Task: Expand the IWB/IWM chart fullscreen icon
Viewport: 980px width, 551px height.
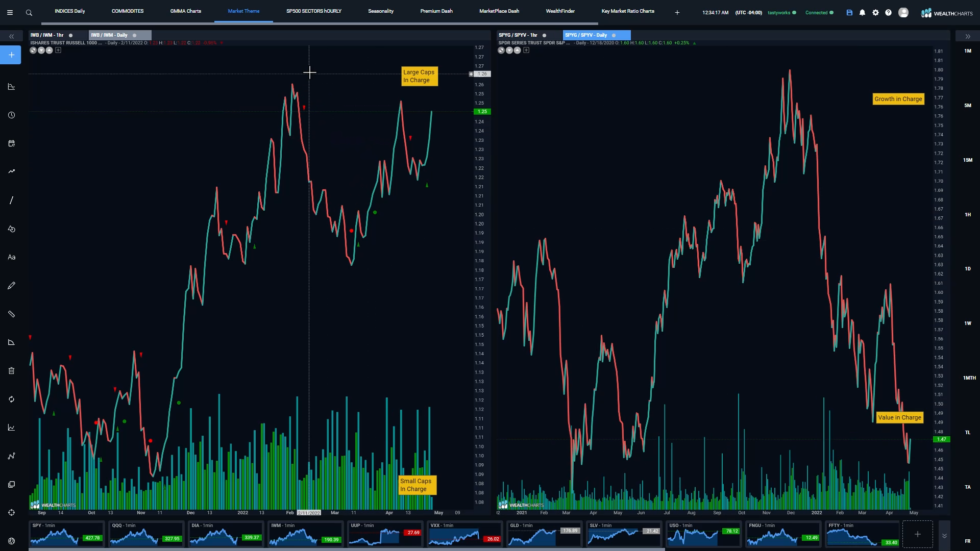Action: [33, 50]
